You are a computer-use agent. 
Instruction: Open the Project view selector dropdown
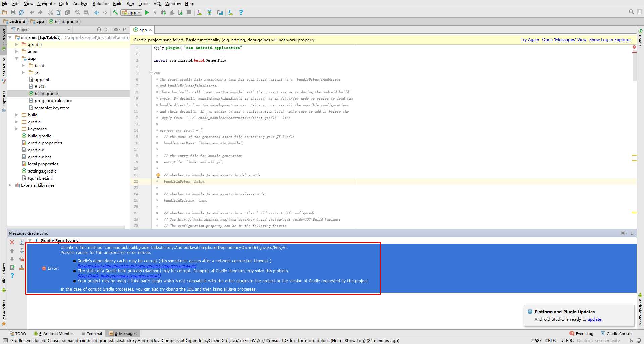[40, 29]
